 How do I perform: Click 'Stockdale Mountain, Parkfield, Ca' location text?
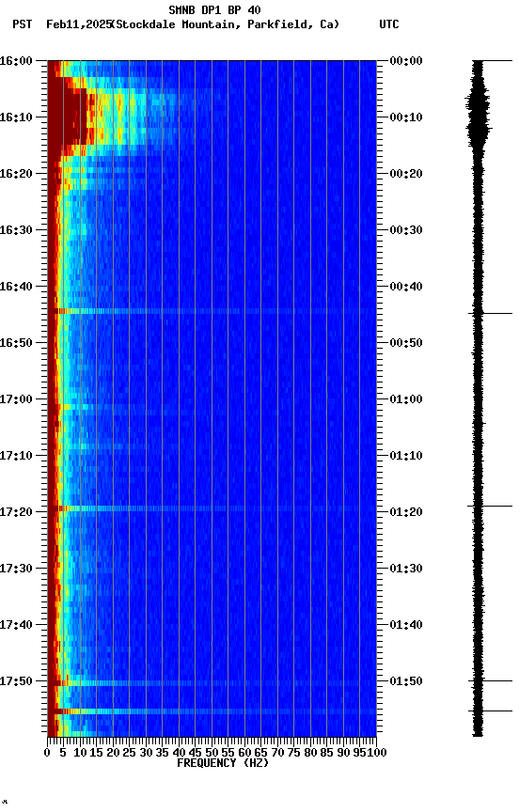226,24
